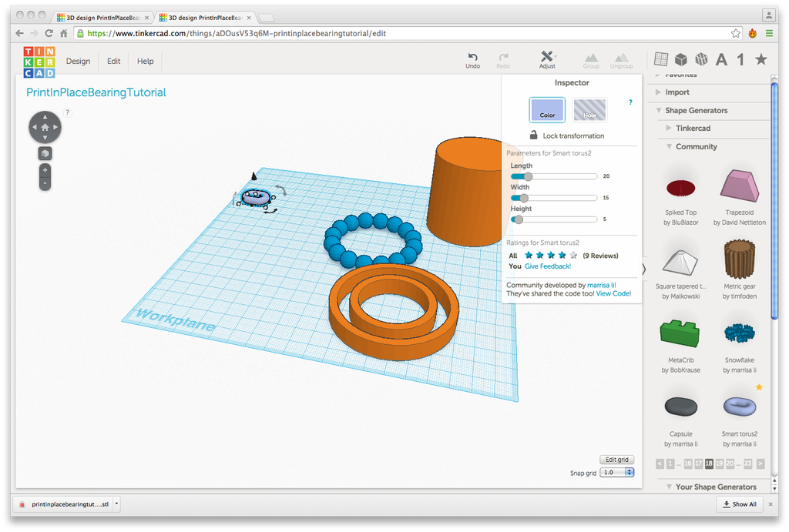Orbit view up with the top arrow
789x532 pixels.
45,117
